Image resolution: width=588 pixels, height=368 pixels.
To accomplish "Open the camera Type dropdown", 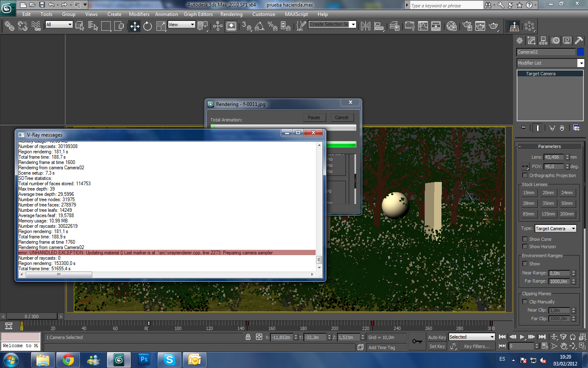I will (x=556, y=229).
